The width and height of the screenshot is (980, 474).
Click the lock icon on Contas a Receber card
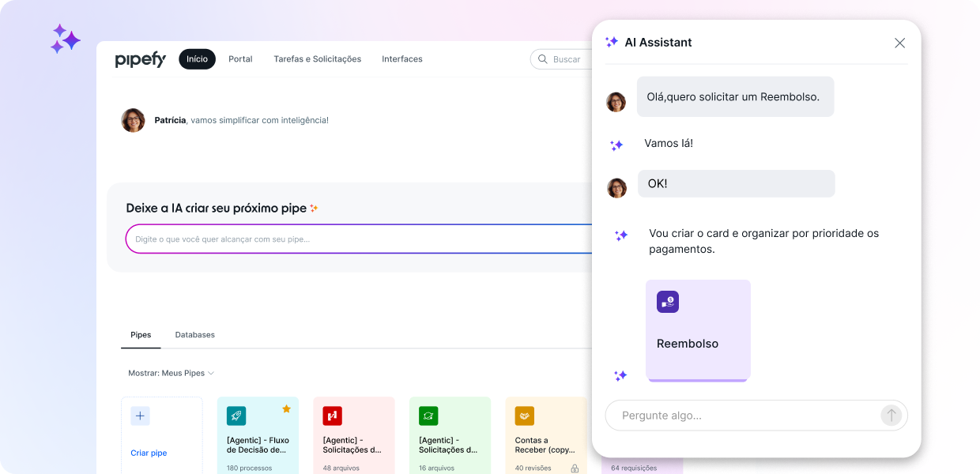tap(575, 468)
